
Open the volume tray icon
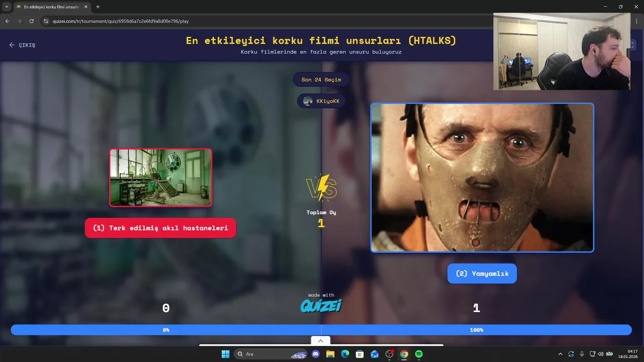coord(600,354)
